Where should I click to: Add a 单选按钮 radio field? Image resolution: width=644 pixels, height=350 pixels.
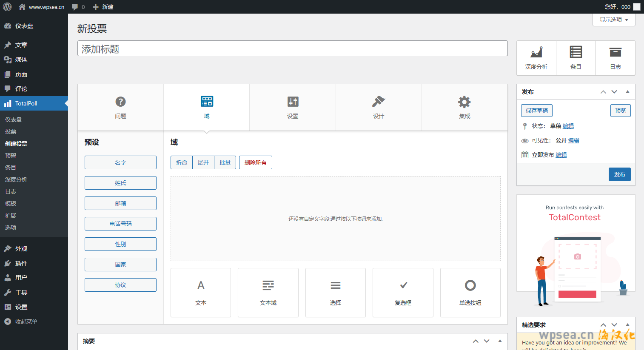470,293
